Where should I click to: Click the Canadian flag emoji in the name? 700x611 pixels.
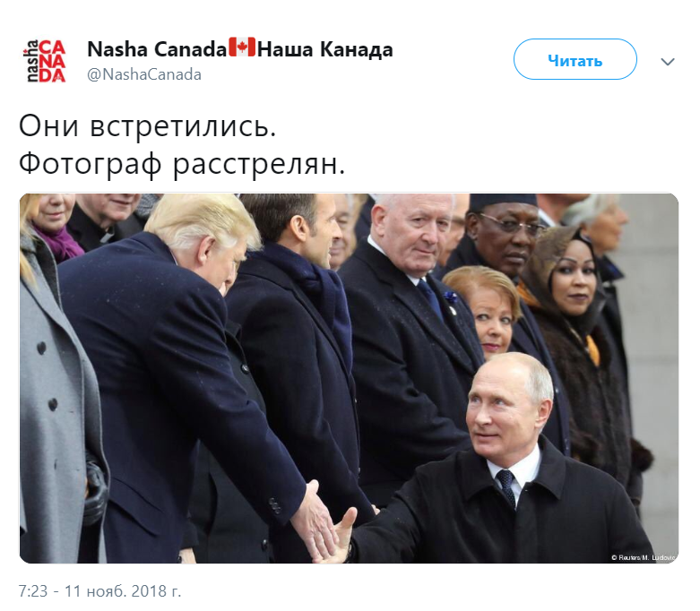pos(242,47)
